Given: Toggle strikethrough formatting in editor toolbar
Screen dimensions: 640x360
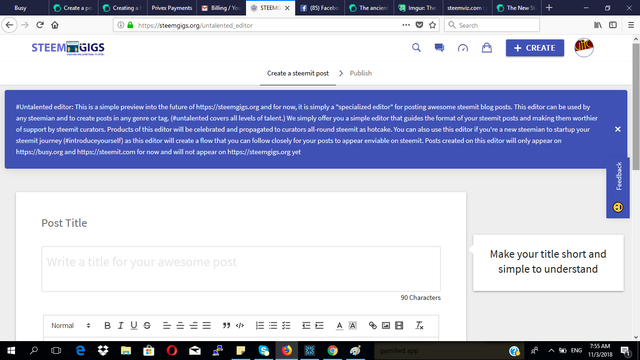Looking at the screenshot, I should (147, 325).
